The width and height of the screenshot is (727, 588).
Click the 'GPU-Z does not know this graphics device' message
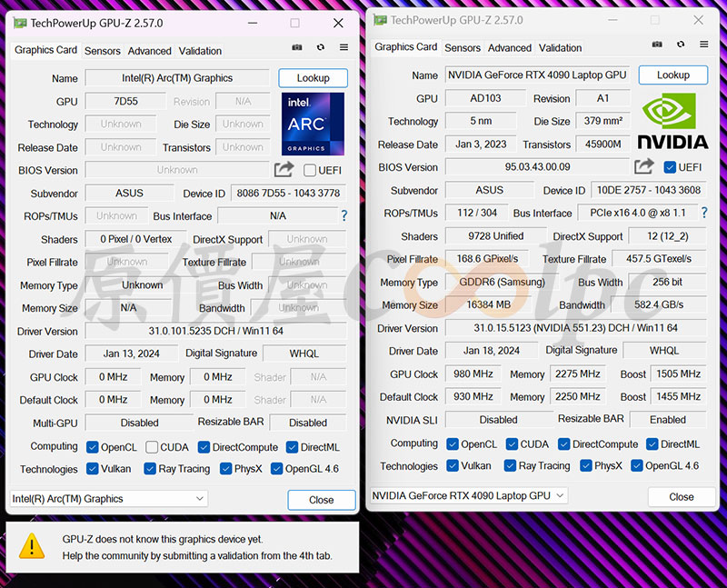[163, 539]
